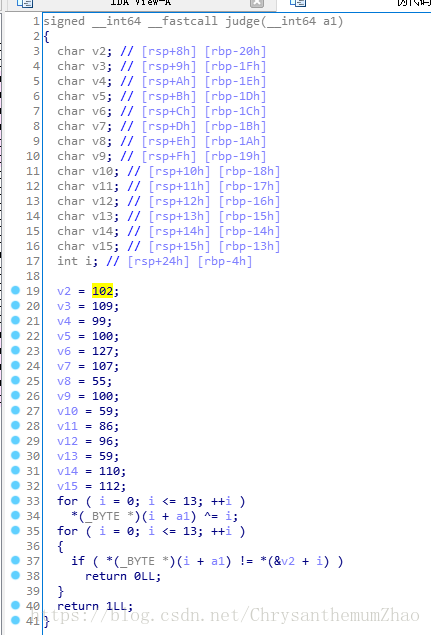Click the number 112 on line 32
The image size is (431, 635).
pyautogui.click(x=109, y=486)
